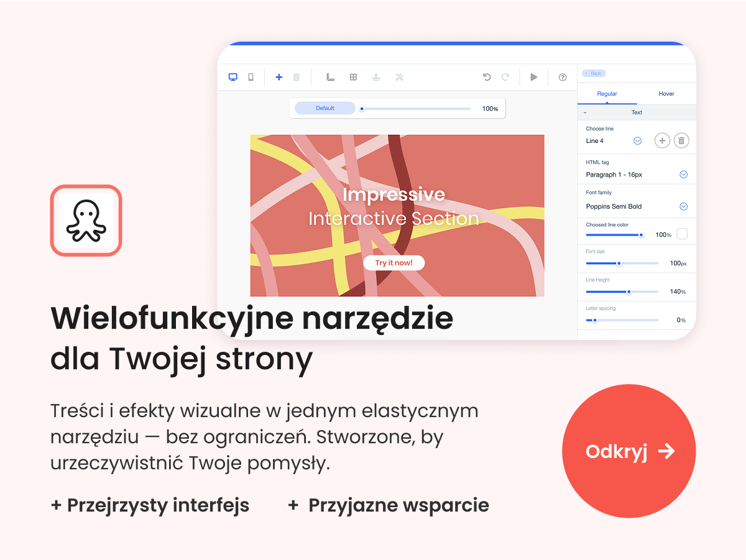This screenshot has width=746, height=560.
Task: Click the Odkryj round button
Action: tap(629, 451)
